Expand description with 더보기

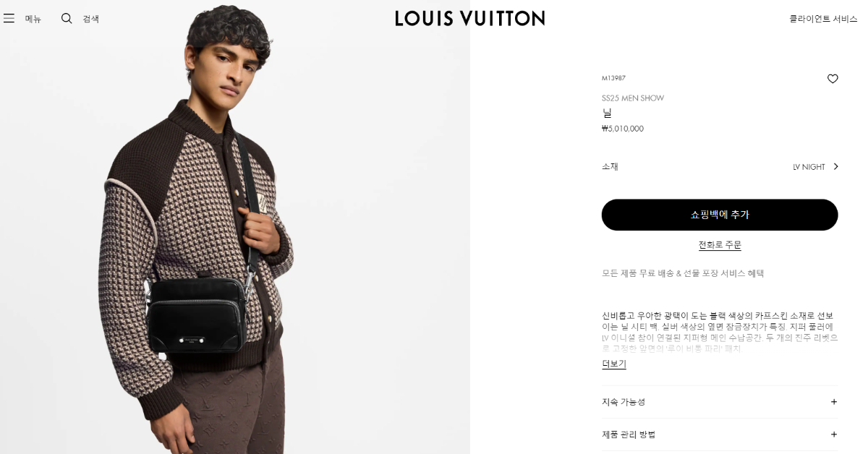click(614, 364)
